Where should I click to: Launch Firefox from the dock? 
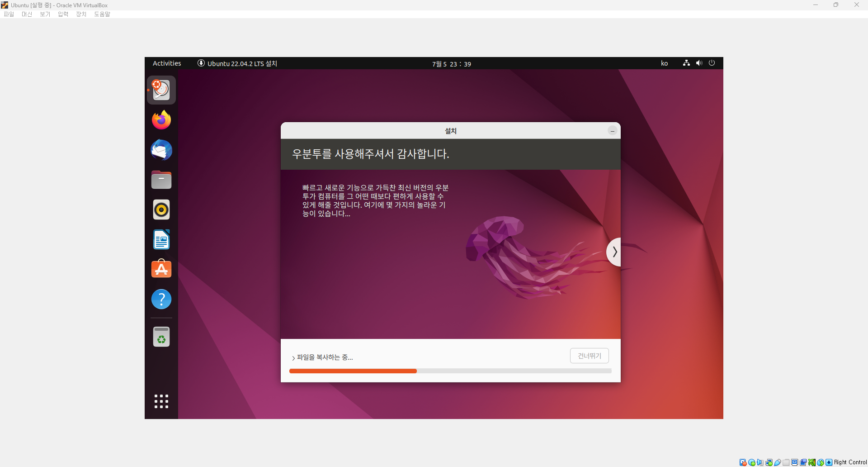click(x=161, y=120)
